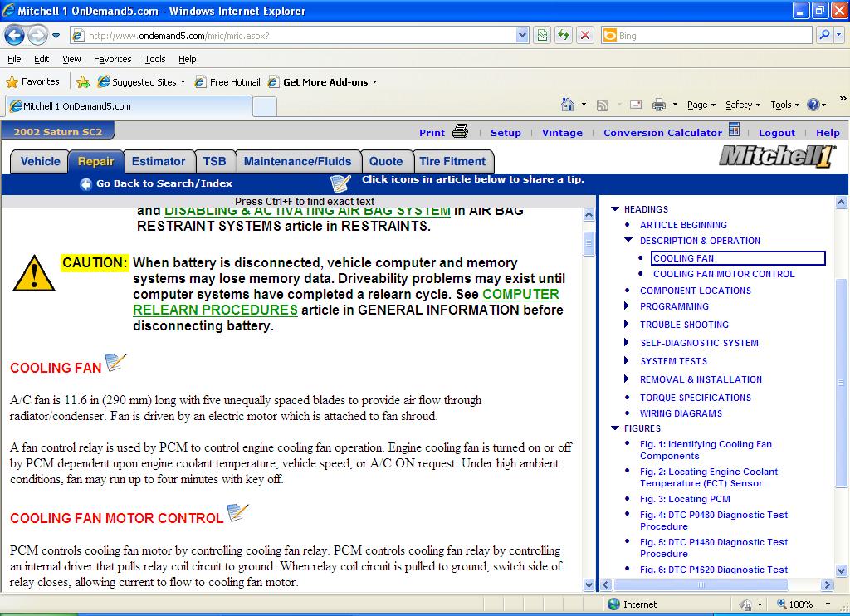This screenshot has height=616, width=850.
Task: Click Add to Favorites Bar star icon
Action: [x=82, y=82]
